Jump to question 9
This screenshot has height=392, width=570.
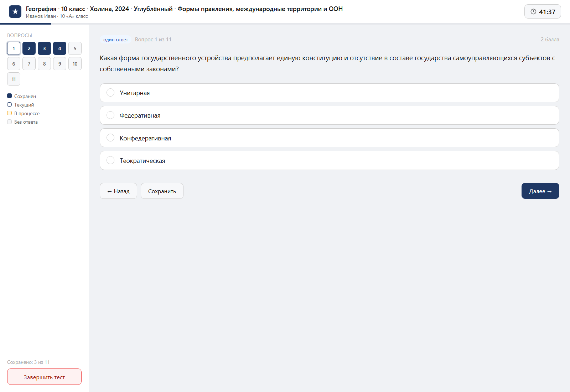59,64
